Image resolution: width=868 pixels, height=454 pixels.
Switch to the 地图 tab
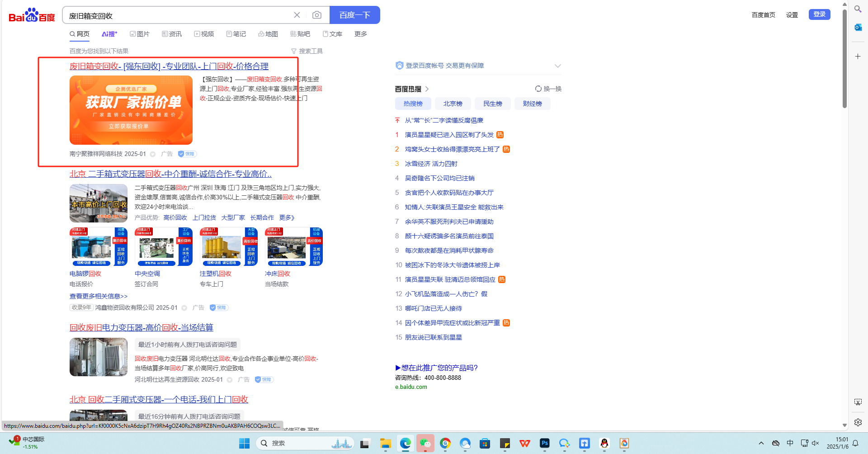point(268,34)
